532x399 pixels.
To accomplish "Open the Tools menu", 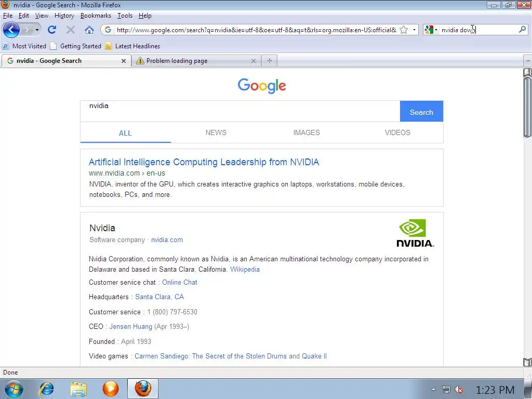I will pyautogui.click(x=125, y=16).
